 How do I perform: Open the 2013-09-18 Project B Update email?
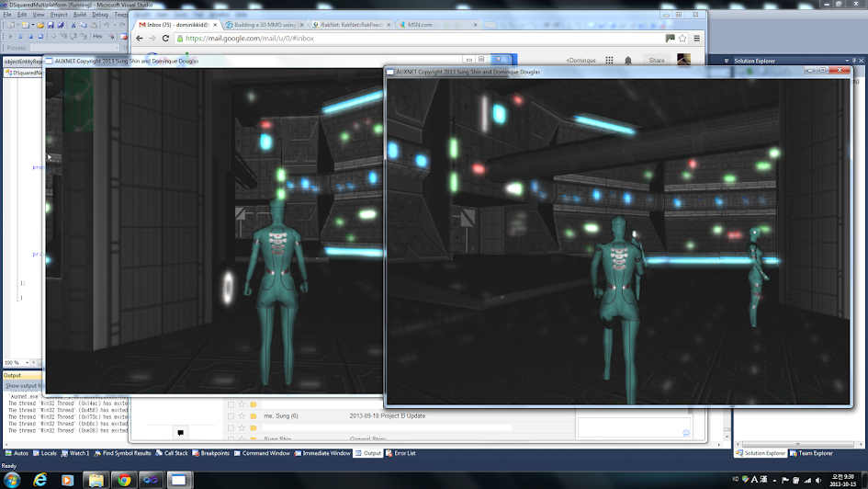point(388,415)
